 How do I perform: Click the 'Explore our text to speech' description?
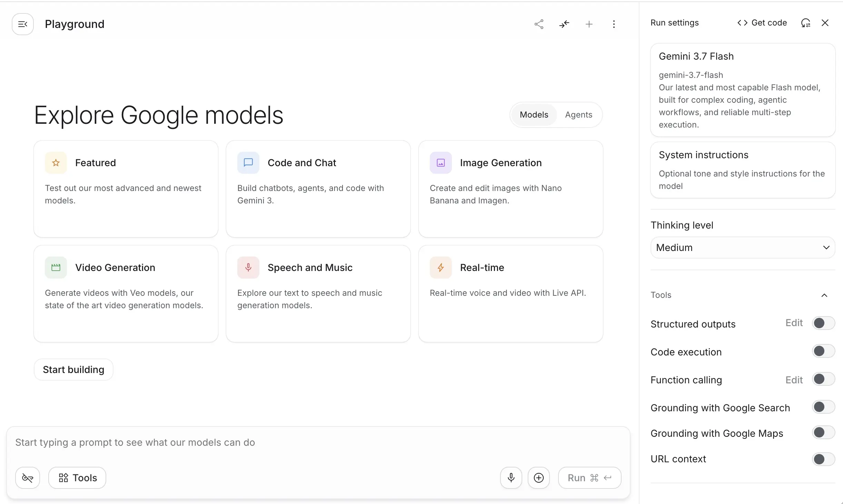310,299
